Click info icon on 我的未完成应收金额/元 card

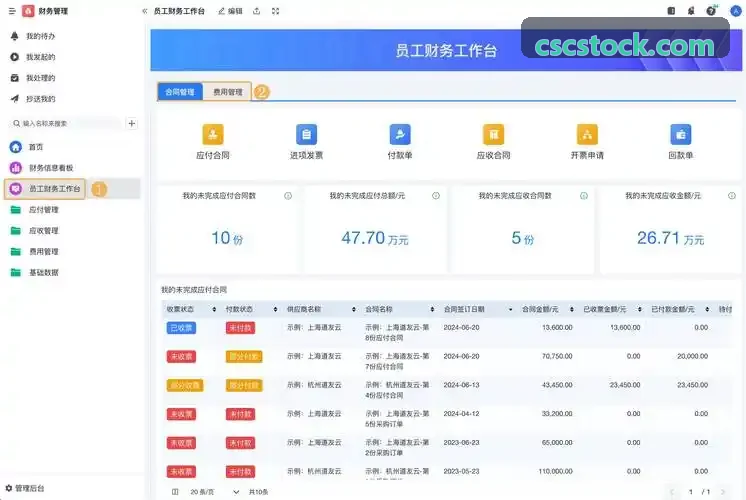(732, 196)
